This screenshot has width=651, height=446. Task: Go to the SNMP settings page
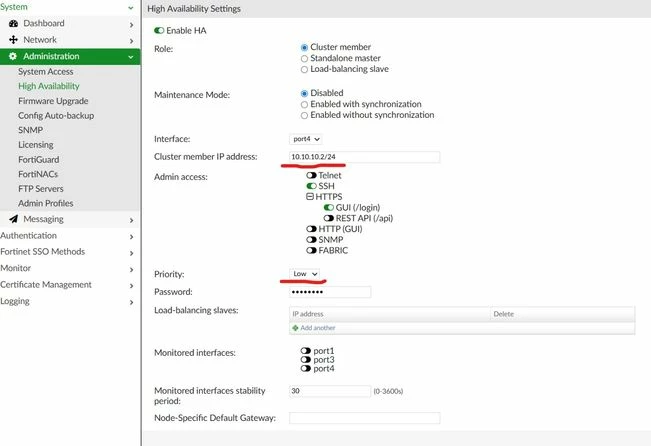pos(30,130)
